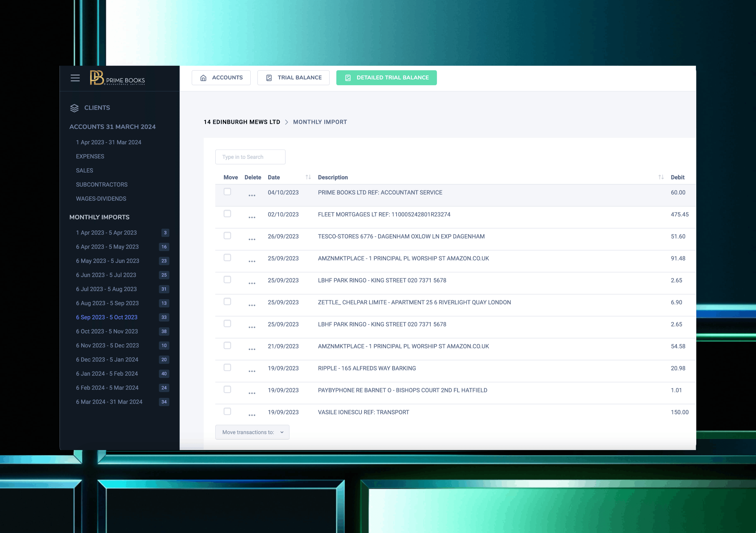
Task: Focus the Type in to Search field
Action: coord(250,157)
